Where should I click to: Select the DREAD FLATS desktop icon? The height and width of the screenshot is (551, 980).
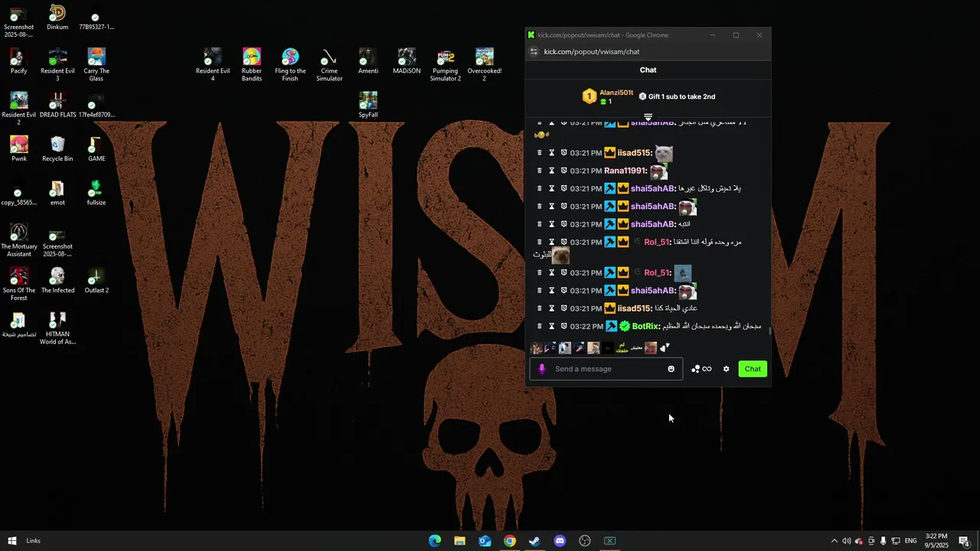pos(57,105)
